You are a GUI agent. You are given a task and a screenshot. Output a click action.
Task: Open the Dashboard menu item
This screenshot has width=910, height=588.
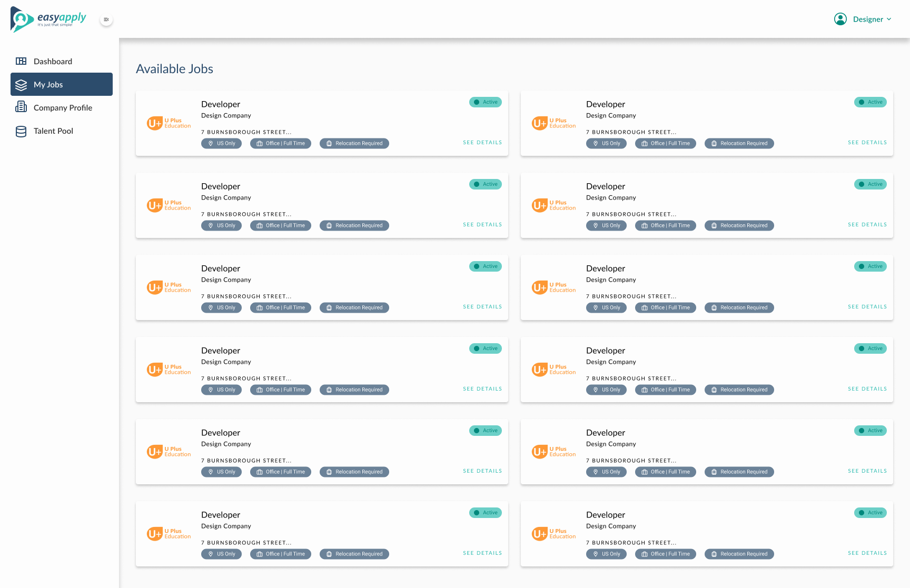point(53,62)
